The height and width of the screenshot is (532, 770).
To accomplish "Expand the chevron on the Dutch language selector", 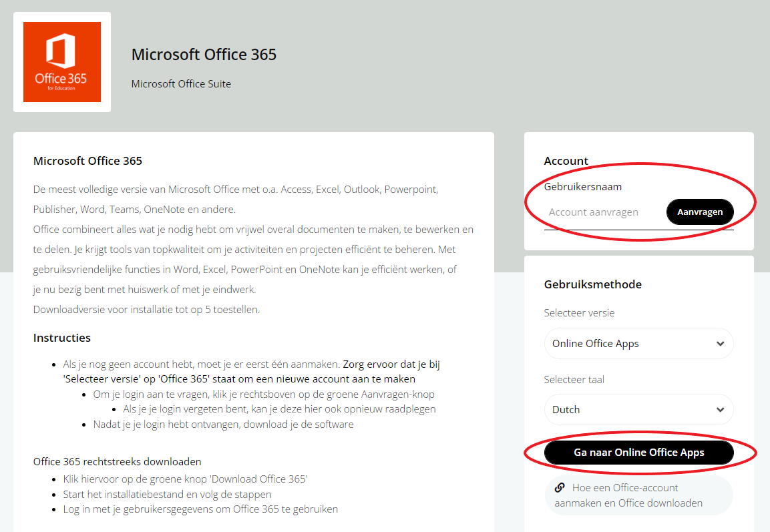I will pyautogui.click(x=720, y=410).
